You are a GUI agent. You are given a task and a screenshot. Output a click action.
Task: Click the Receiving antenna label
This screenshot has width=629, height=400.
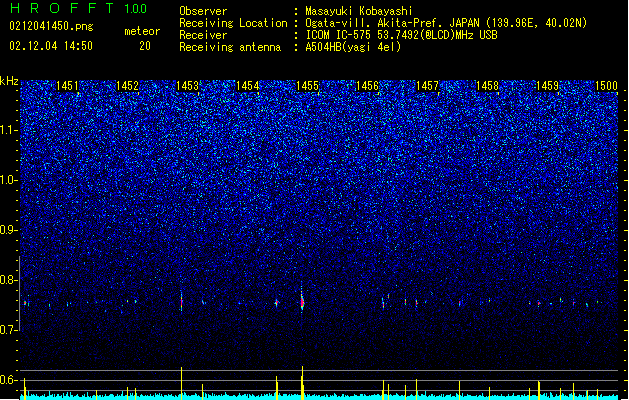(x=230, y=47)
